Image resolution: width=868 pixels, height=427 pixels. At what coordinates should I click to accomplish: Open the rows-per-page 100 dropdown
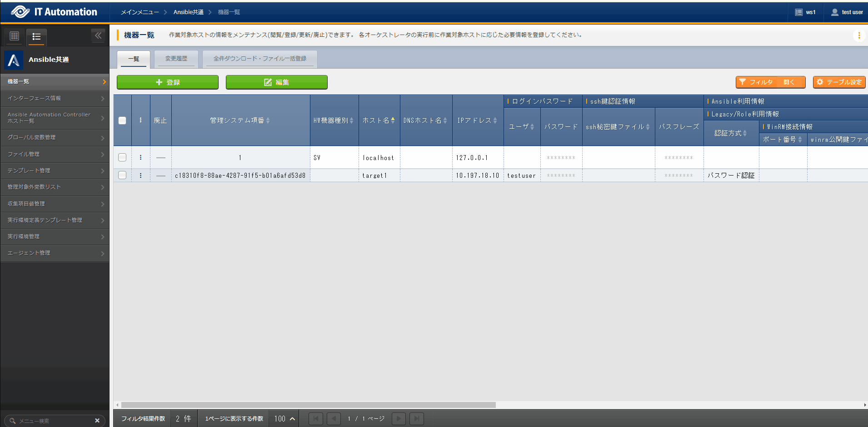click(284, 419)
